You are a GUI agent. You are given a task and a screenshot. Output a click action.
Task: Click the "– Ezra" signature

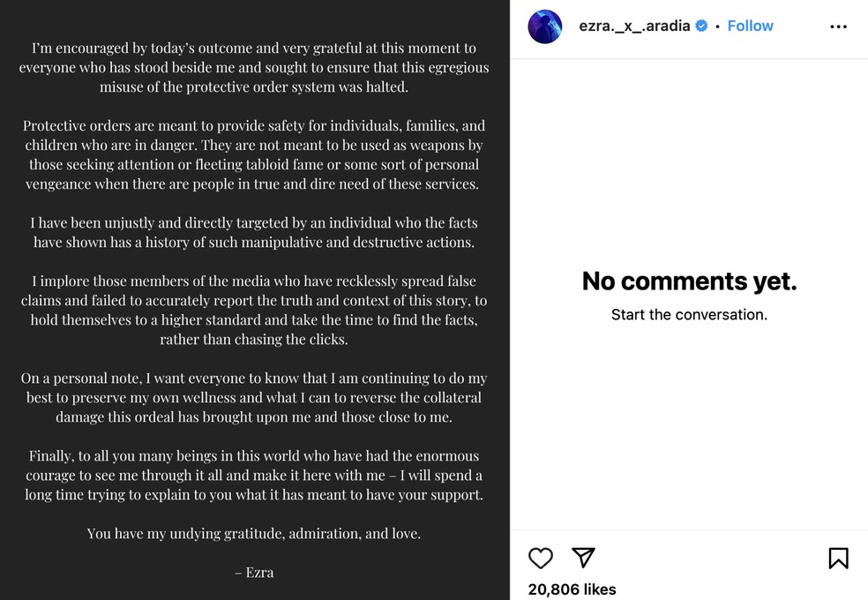254,572
